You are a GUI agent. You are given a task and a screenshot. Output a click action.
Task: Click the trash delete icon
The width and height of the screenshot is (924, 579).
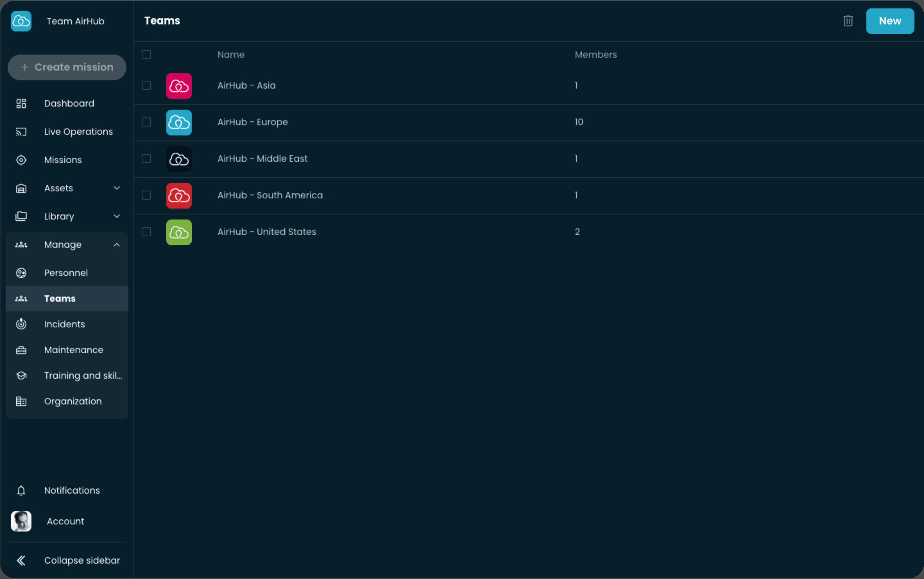click(848, 21)
